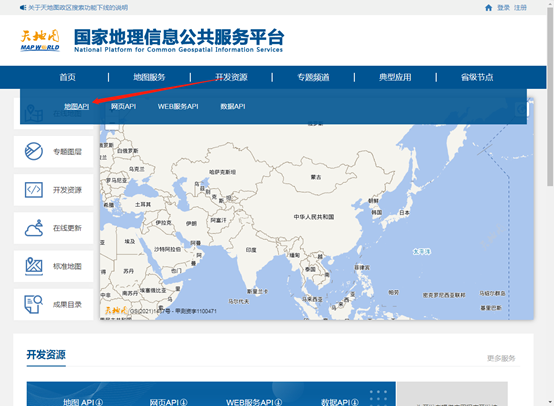Click the 哈萨克斯坦 label on the map
The image size is (554, 406).
click(222, 172)
